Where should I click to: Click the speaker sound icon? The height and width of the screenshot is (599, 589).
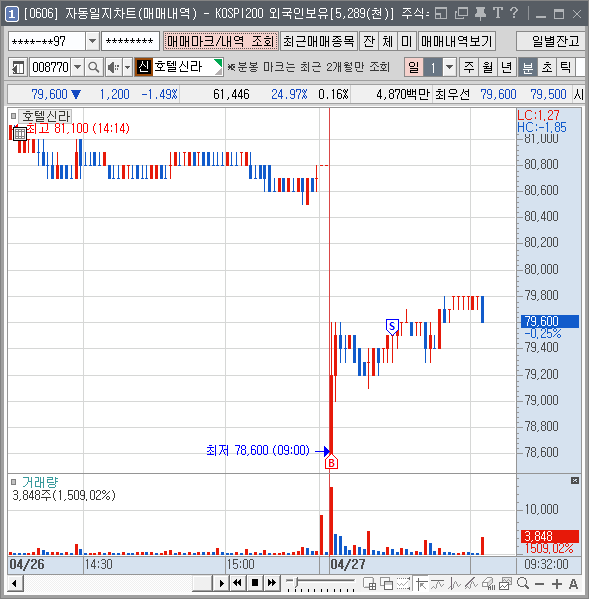pyautogui.click(x=113, y=68)
